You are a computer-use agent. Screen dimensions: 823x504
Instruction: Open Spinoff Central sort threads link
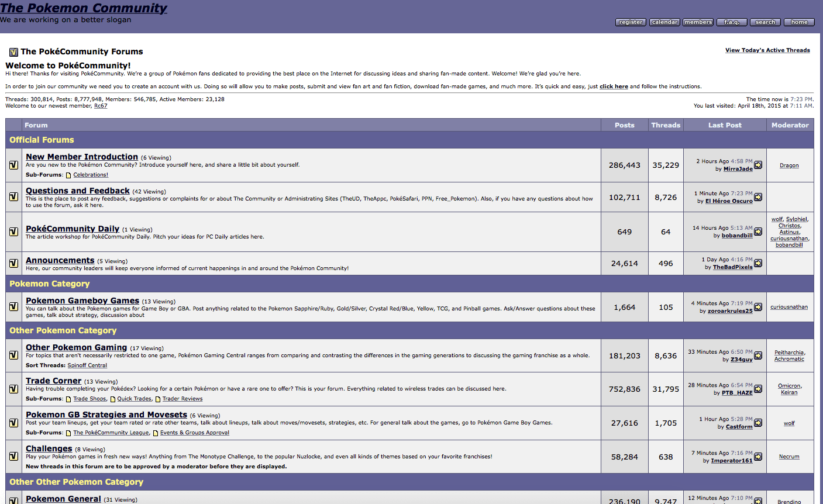(87, 365)
